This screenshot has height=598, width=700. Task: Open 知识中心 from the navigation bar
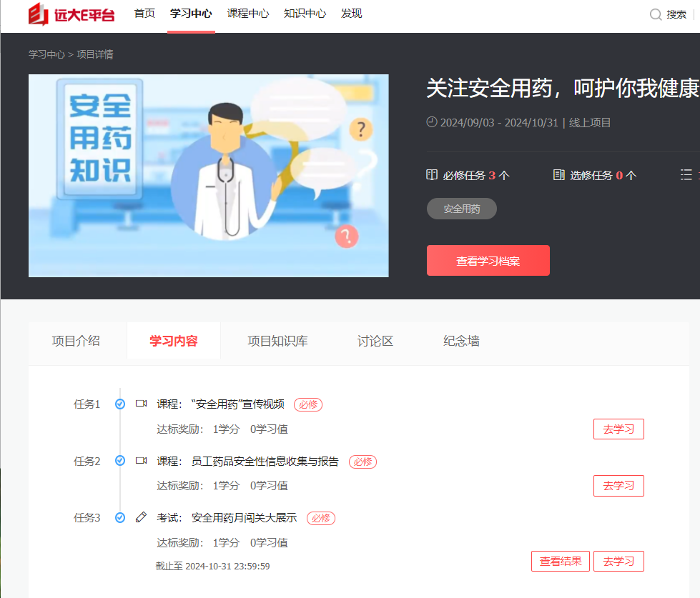point(305,14)
